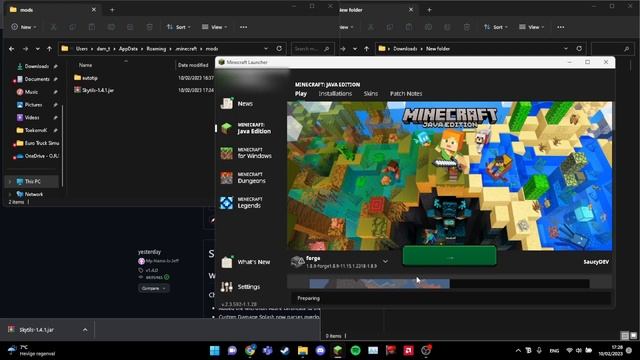640x360 pixels.
Task: Click Roaming in the mods address path
Action: 156,49
